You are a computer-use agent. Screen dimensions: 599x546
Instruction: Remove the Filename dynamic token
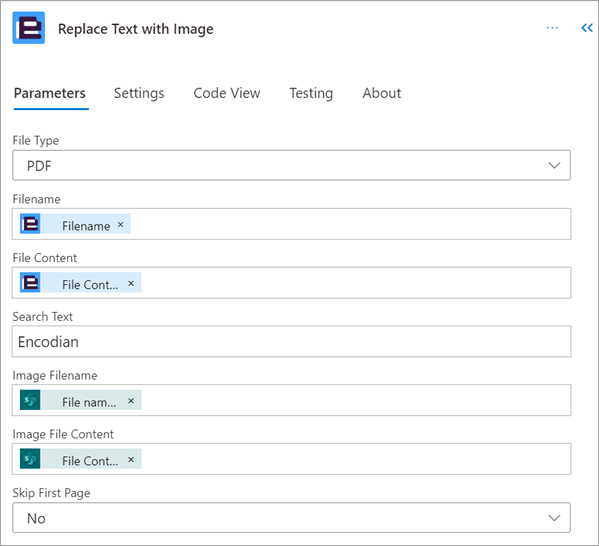click(x=120, y=225)
